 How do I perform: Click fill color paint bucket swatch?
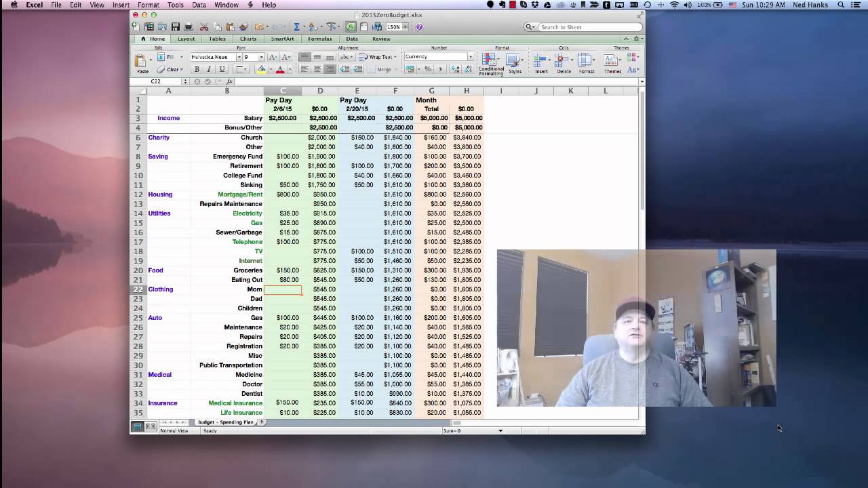point(261,69)
